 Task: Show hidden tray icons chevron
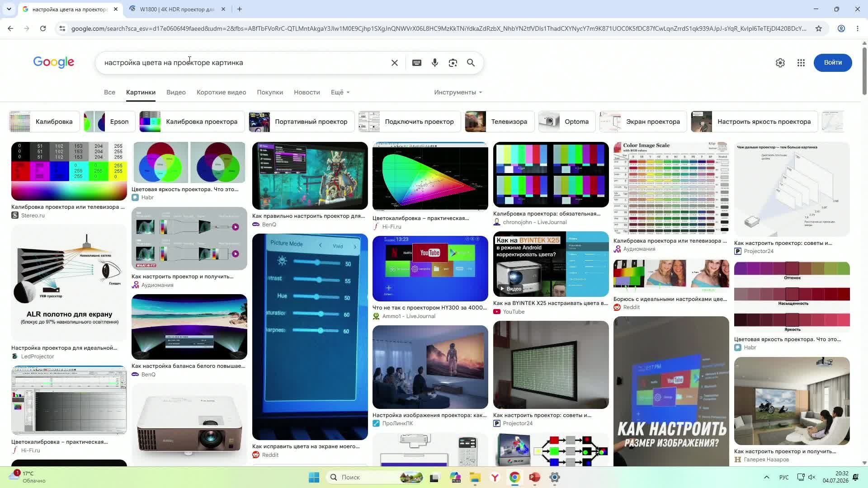767,477
